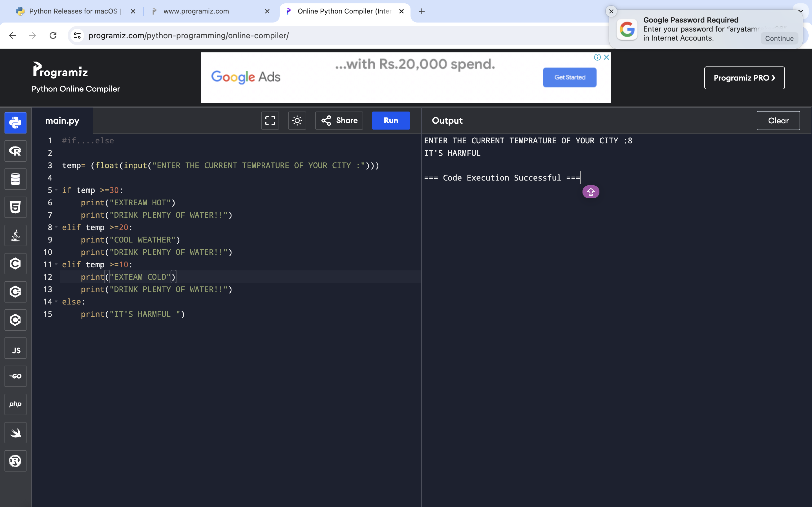Toggle the light/dark theme switch

tap(296, 120)
